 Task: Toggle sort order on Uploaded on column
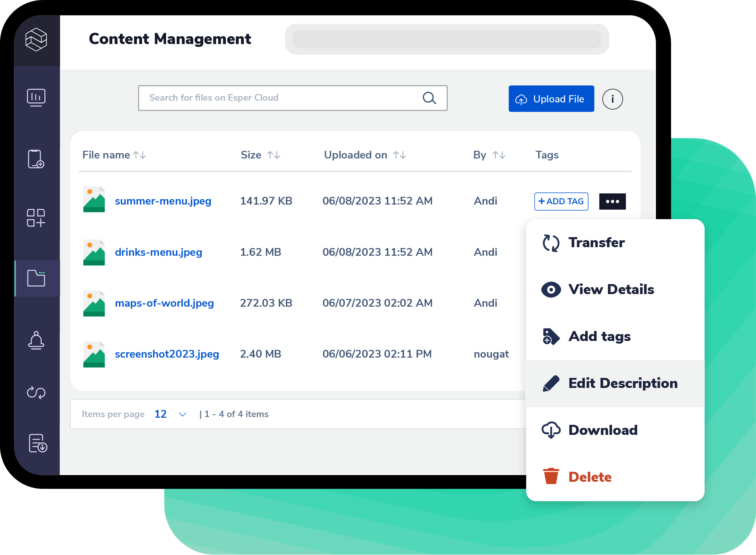400,155
